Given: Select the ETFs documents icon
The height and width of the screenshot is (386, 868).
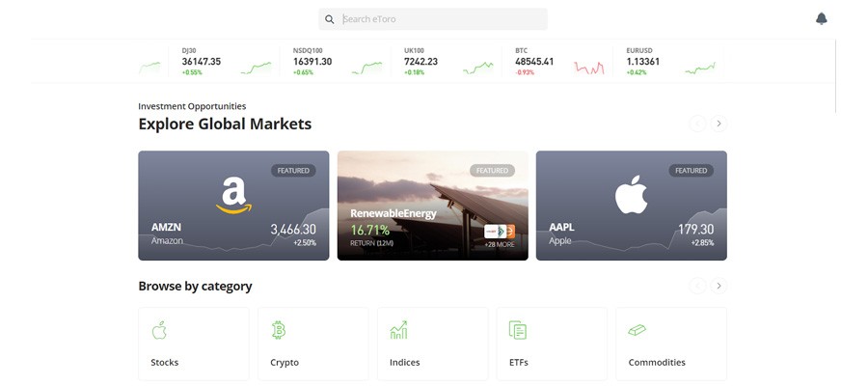Looking at the screenshot, I should pyautogui.click(x=518, y=330).
